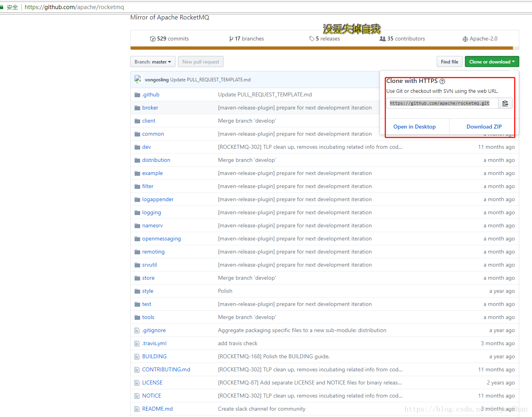Toggle the Clone or download dropdown
This screenshot has width=532, height=417.
click(x=492, y=62)
